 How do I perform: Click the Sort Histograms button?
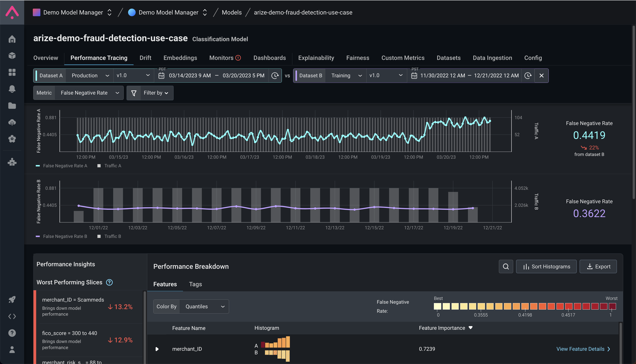pyautogui.click(x=546, y=266)
